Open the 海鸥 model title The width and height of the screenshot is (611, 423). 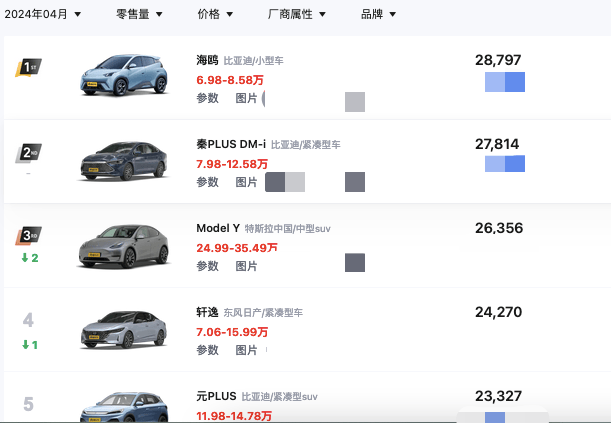tap(207, 60)
